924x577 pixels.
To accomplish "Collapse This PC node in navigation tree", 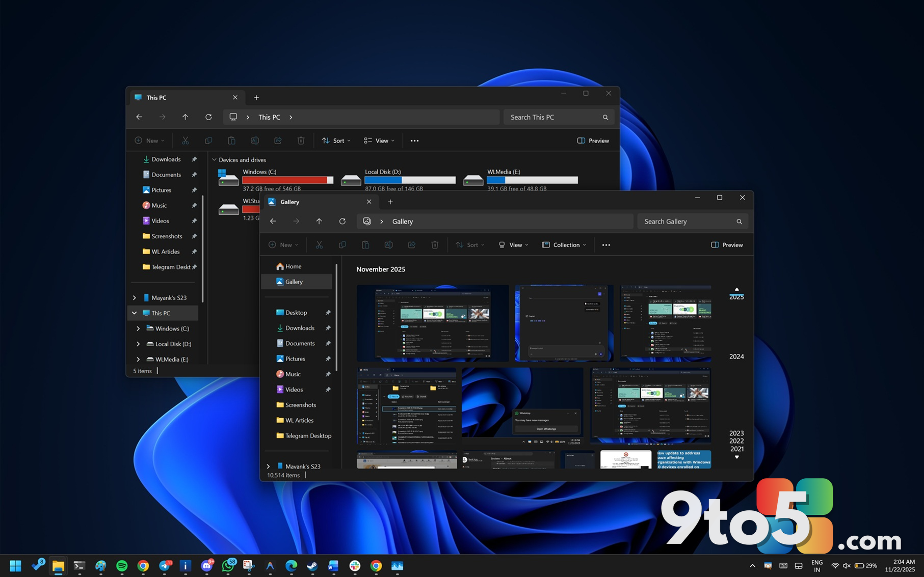I will pyautogui.click(x=135, y=313).
